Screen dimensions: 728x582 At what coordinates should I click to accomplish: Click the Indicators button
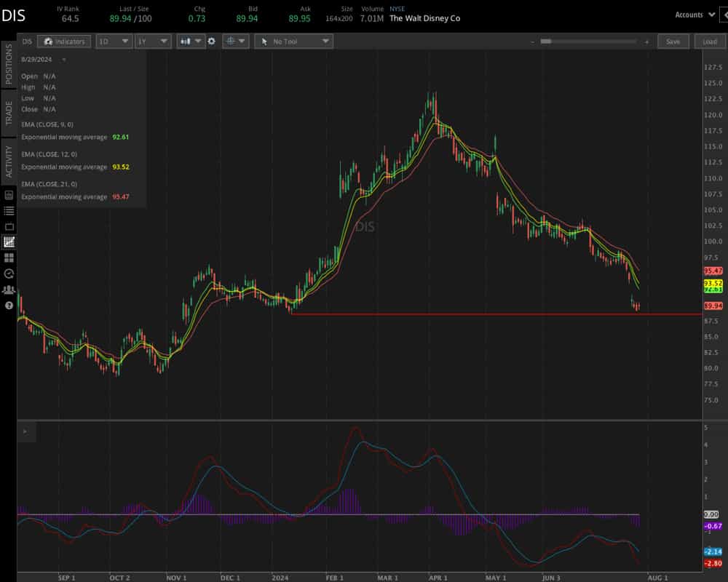(x=65, y=41)
